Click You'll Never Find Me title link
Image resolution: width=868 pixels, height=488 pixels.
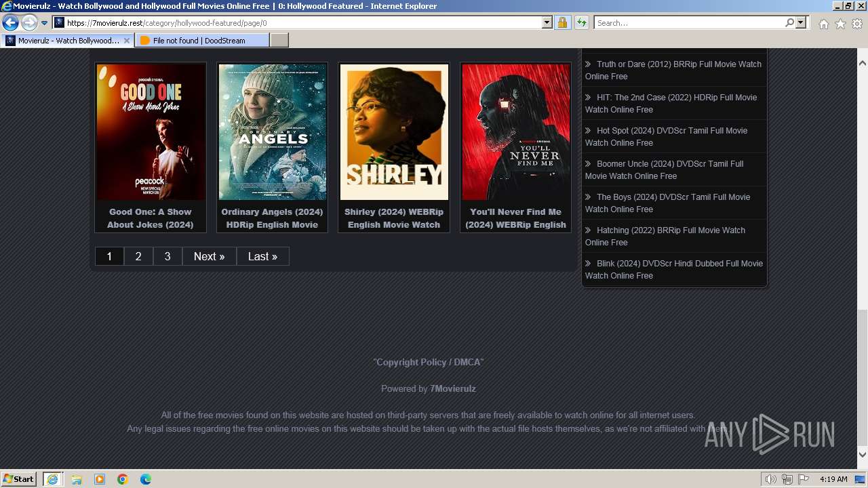point(515,218)
